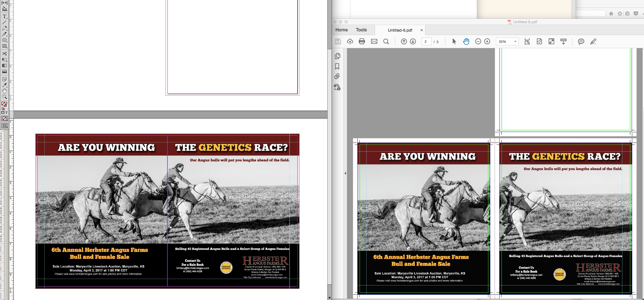Click the page number field showing 2
This screenshot has height=300, width=644.
pos(426,41)
